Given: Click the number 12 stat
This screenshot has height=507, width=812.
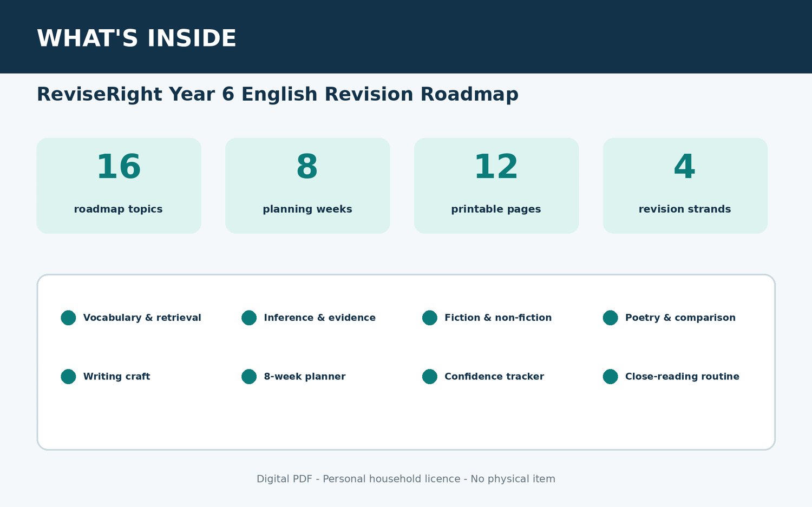Looking at the screenshot, I should pyautogui.click(x=496, y=167).
